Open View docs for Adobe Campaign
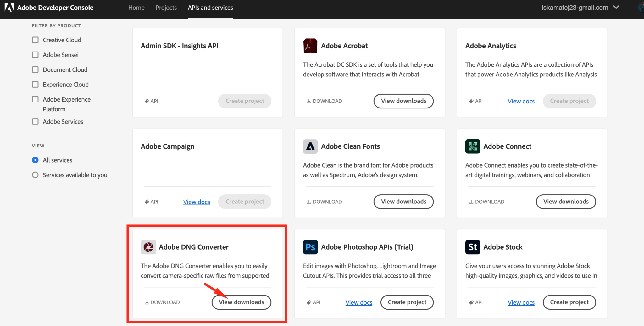This screenshot has width=644, height=326. tap(197, 202)
